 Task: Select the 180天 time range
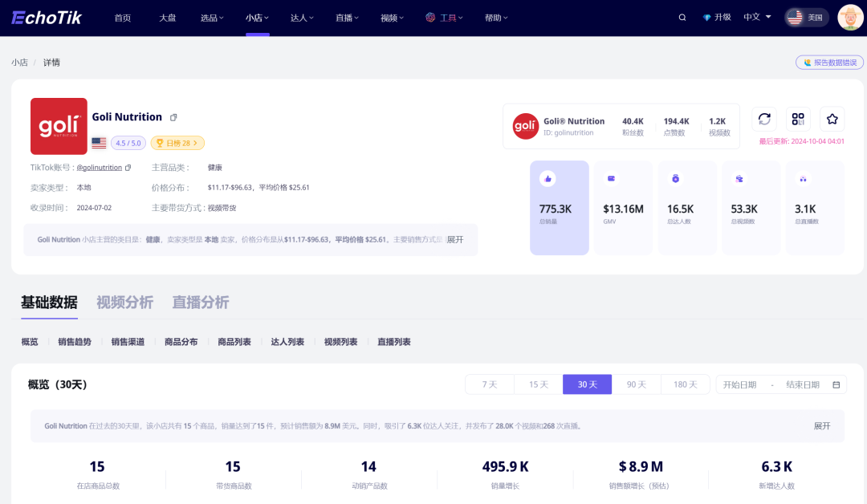tap(685, 384)
